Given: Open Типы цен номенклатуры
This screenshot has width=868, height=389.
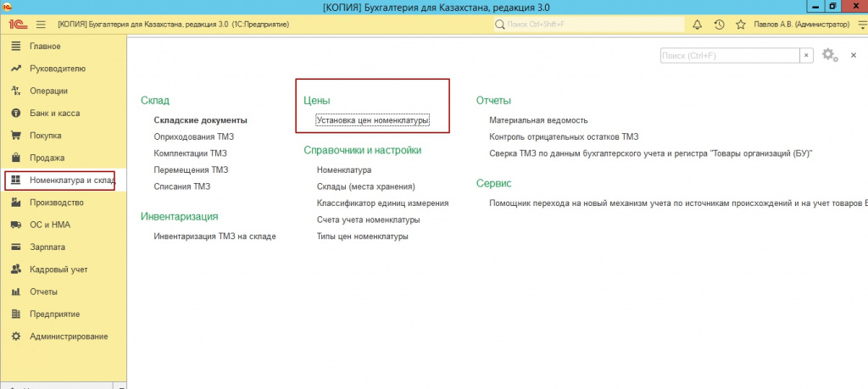Looking at the screenshot, I should pyautogui.click(x=363, y=236).
